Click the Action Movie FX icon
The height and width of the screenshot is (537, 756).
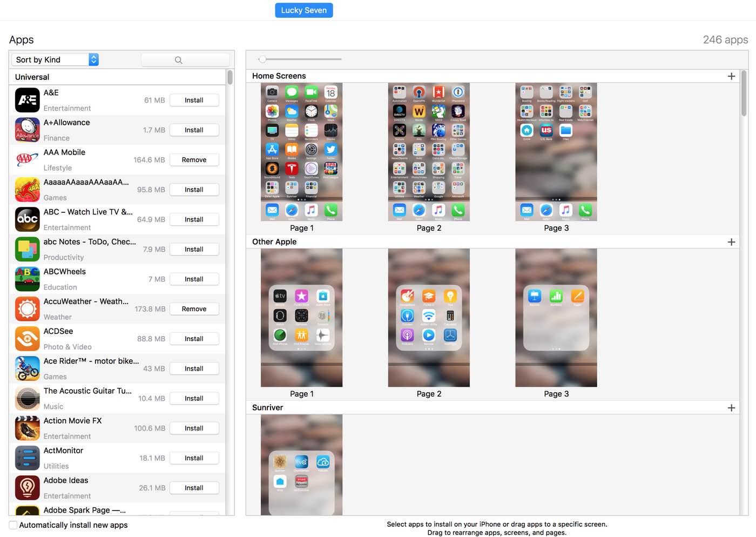click(28, 428)
